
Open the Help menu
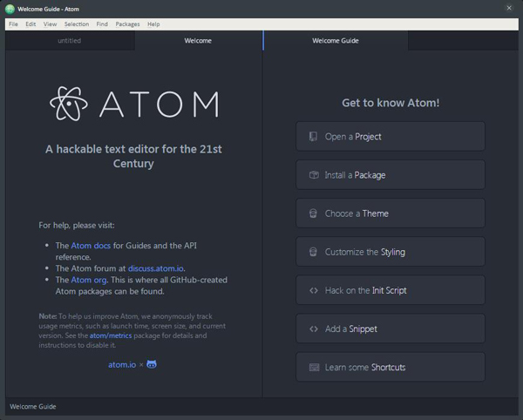tap(153, 24)
